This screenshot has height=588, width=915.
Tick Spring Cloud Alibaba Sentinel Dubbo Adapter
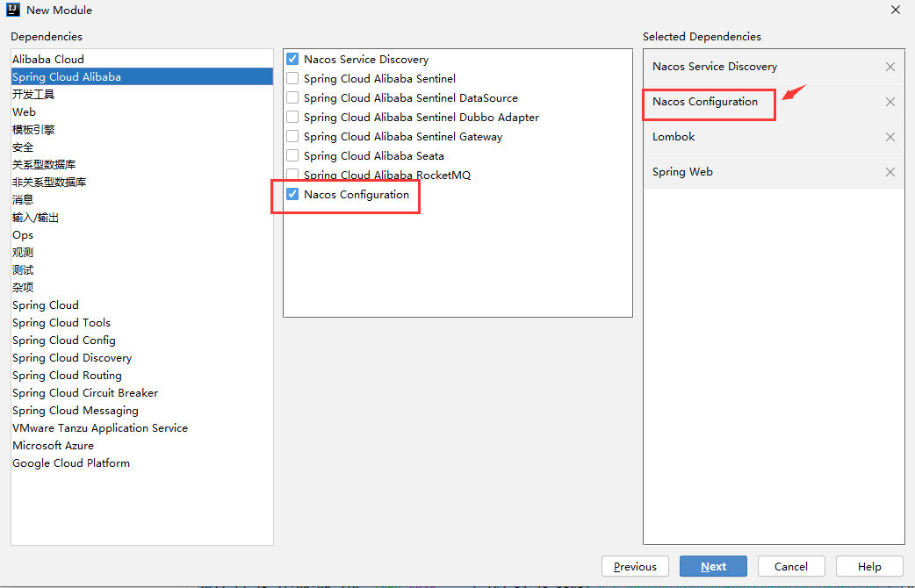292,117
